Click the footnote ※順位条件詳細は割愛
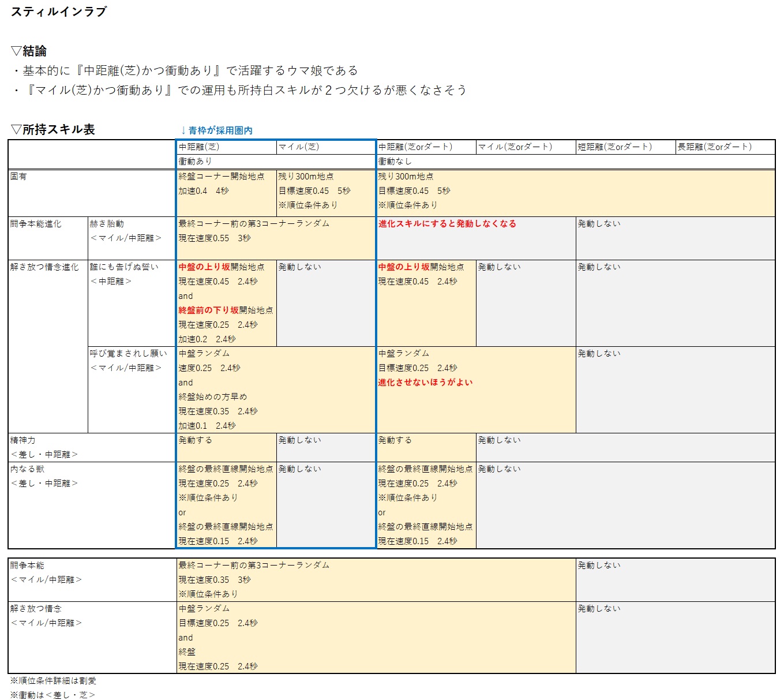This screenshot has width=784, height=700. coord(53,680)
